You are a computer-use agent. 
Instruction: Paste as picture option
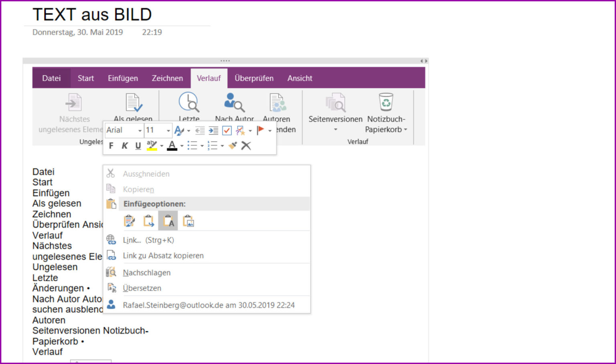[x=188, y=221]
